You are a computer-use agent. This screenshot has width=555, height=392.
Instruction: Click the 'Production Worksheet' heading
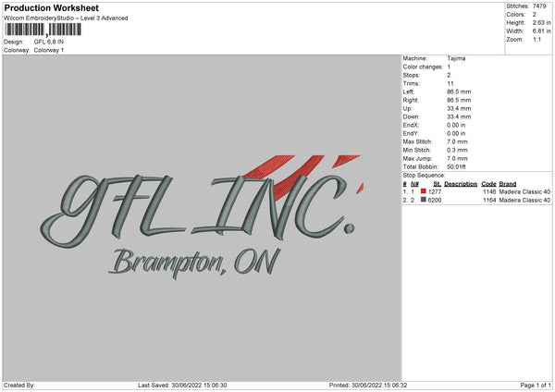tap(52, 7)
